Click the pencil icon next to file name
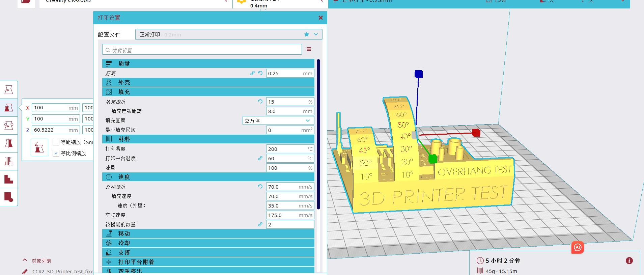This screenshot has height=275, width=644. click(x=25, y=272)
